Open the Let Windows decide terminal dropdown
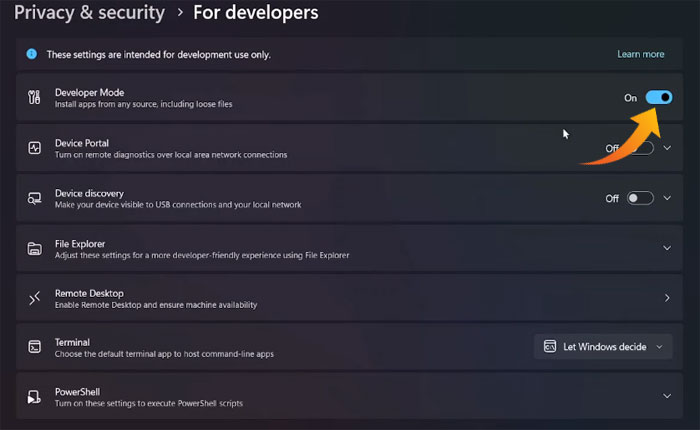The image size is (700, 430). click(603, 347)
